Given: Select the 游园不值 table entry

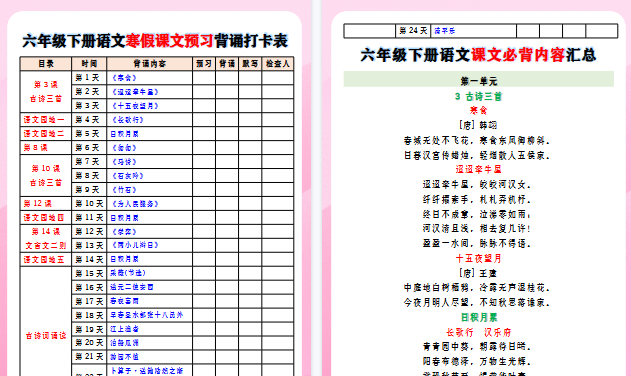Looking at the screenshot, I should point(124,357).
